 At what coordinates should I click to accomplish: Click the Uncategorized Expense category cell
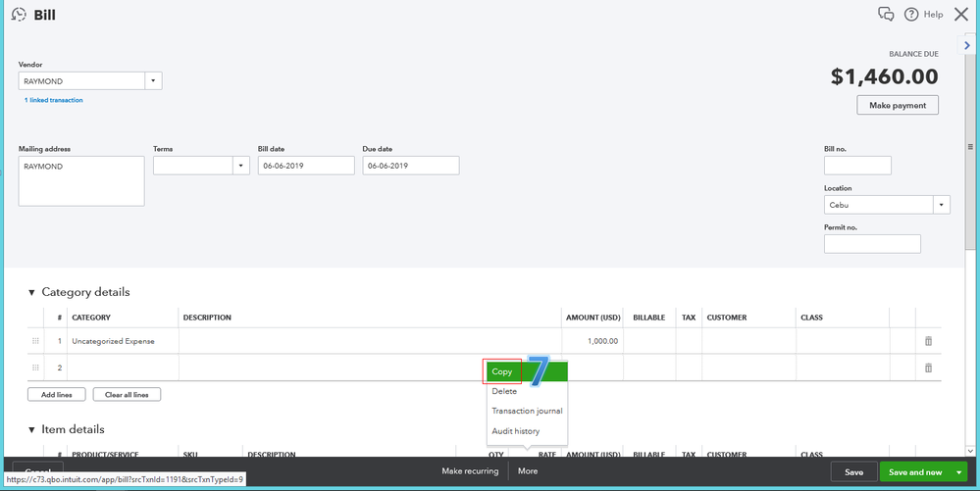point(123,341)
